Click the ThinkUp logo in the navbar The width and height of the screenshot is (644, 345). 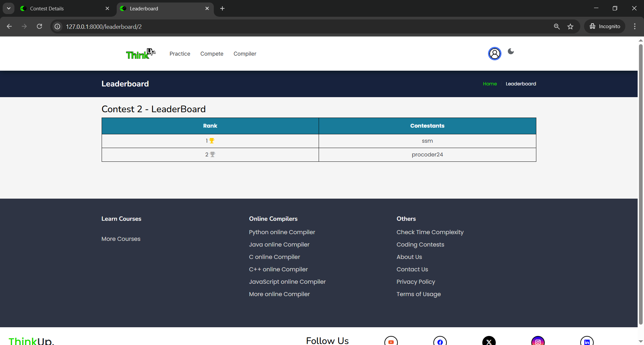[141, 54]
